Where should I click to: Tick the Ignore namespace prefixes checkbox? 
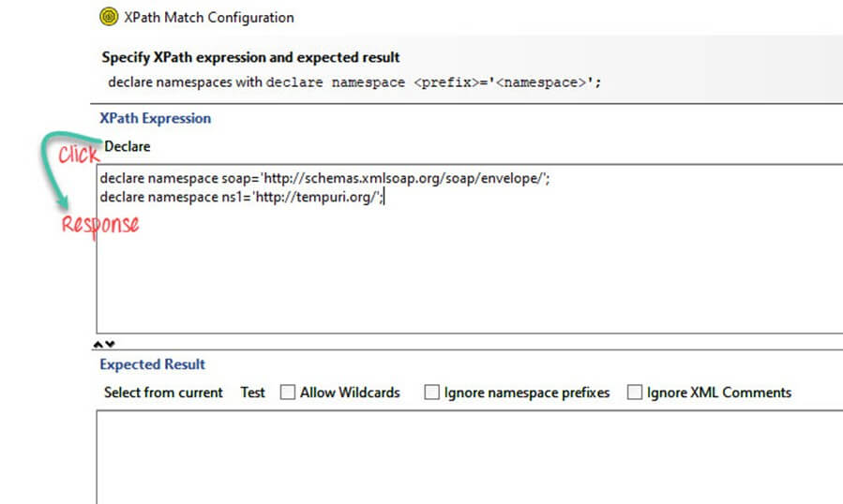click(431, 393)
